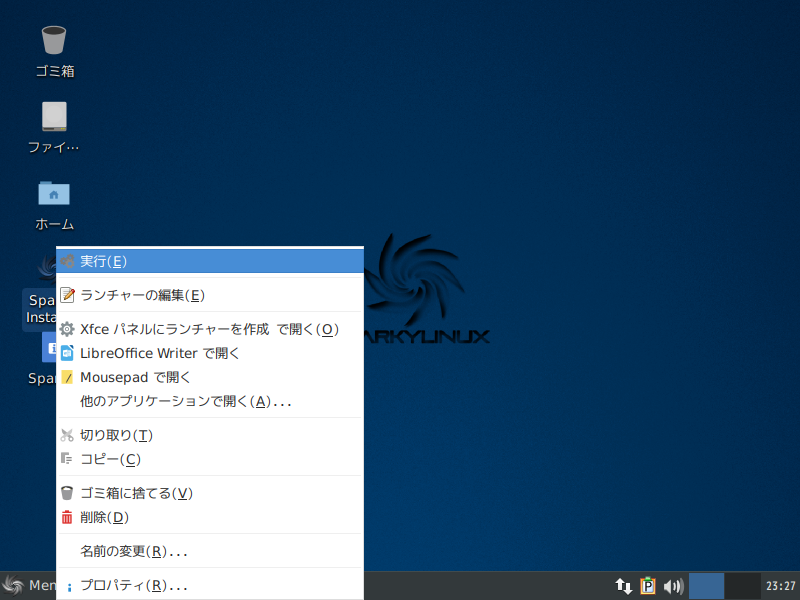The width and height of the screenshot is (800, 600).
Task: Switch to the first workspace in pager
Action: [x=706, y=586]
